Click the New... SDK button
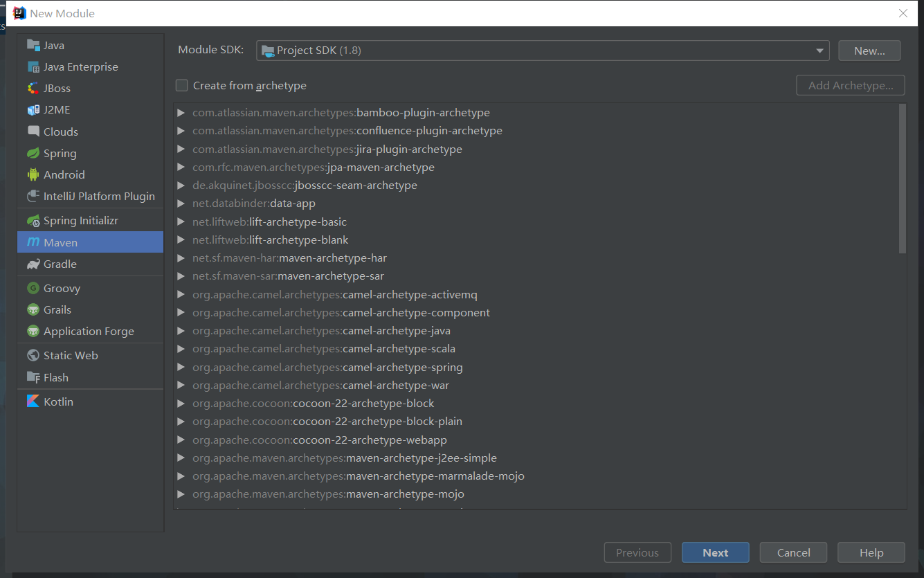The width and height of the screenshot is (924, 578). (869, 51)
